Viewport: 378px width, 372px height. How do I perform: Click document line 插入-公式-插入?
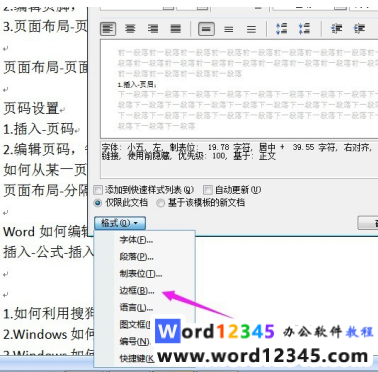[x=47, y=252]
